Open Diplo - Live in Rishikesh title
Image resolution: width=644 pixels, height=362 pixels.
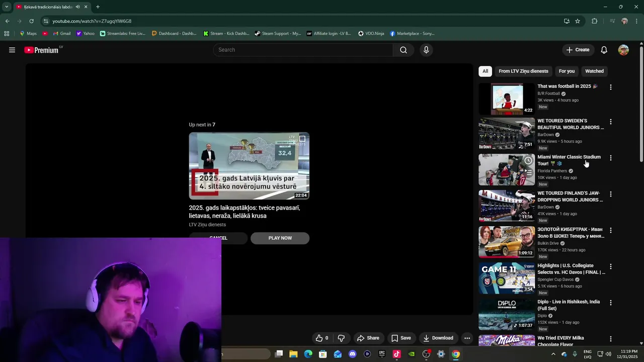[x=569, y=305]
